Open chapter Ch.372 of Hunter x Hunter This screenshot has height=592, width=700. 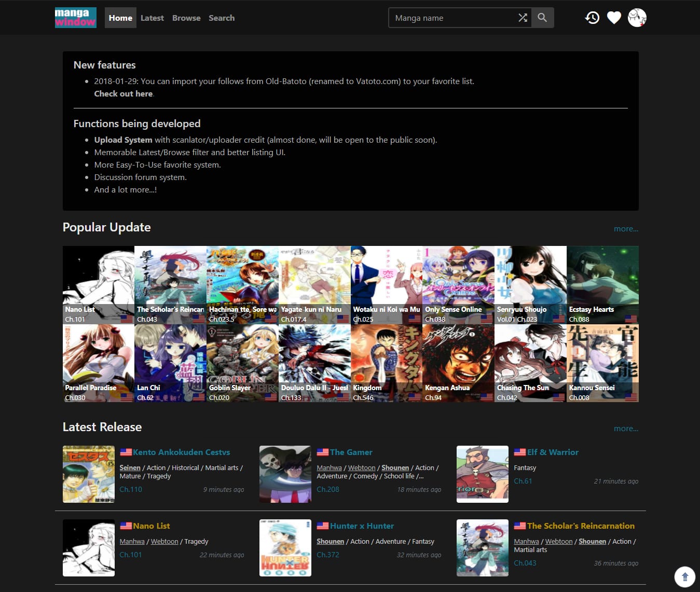point(328,555)
